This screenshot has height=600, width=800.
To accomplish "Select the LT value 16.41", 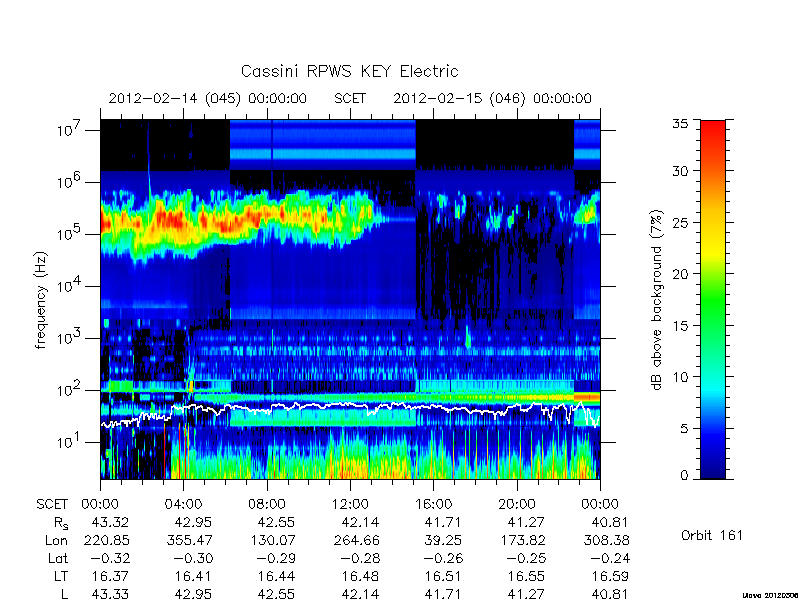I will 194,576.
